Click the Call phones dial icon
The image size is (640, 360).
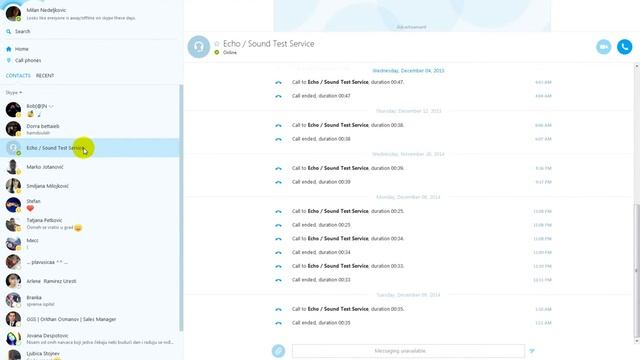(x=9, y=60)
